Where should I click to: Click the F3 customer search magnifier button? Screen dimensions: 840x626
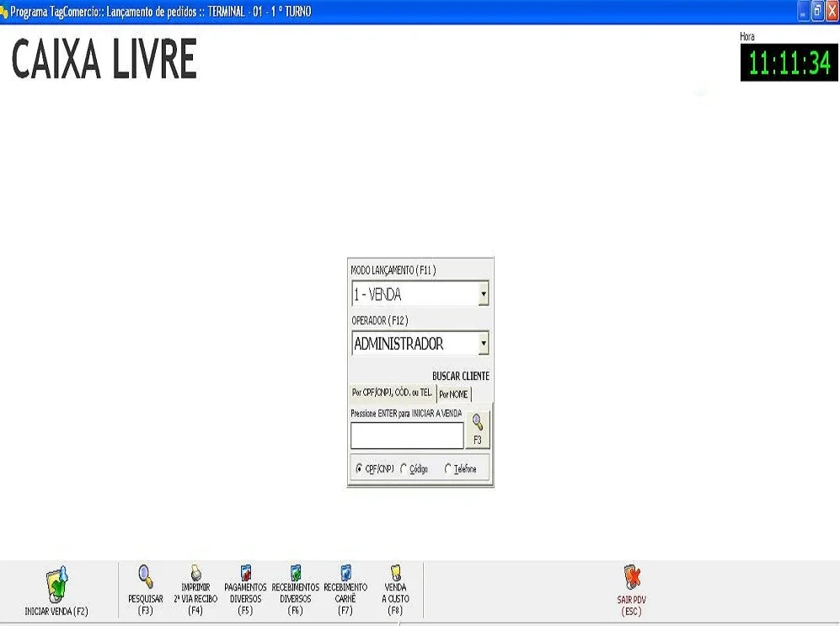coord(478,430)
